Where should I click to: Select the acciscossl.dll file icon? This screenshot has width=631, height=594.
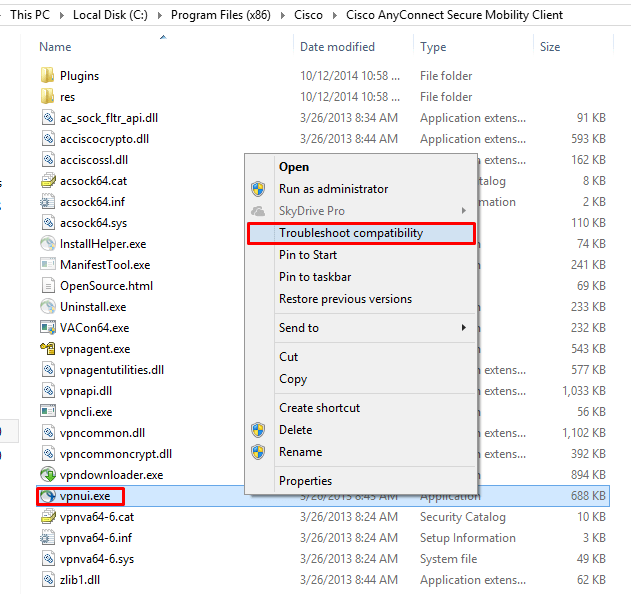tap(48, 160)
